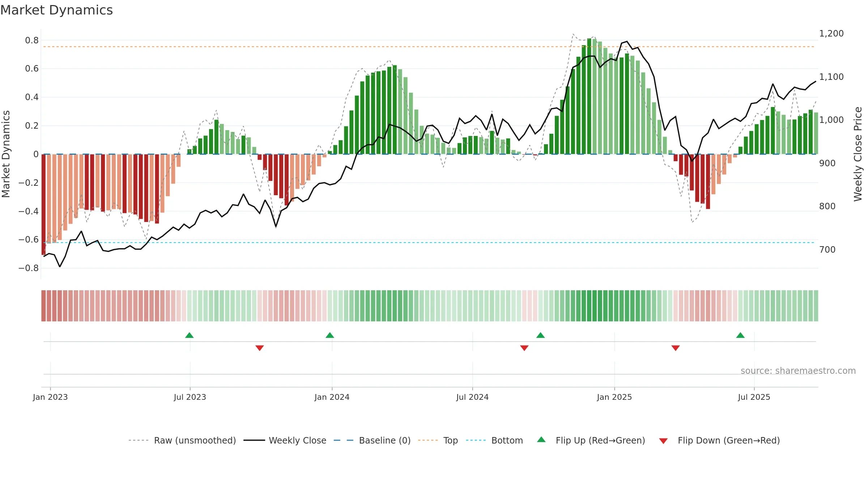The image size is (868, 488).
Task: Toggle Flip Down (Green→Red) legend entry
Action: pos(719,440)
